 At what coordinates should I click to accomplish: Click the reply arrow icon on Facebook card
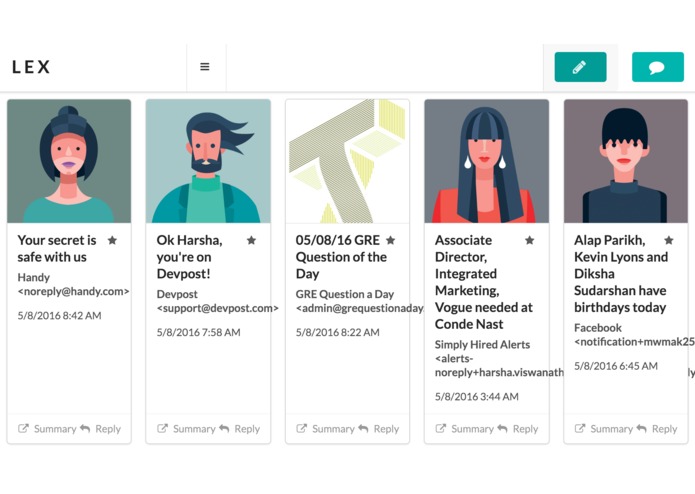[x=642, y=428]
